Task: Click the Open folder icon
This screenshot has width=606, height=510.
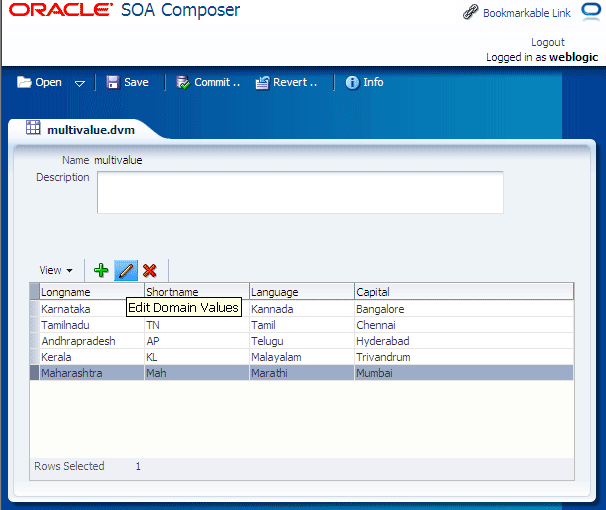Action: pos(24,82)
